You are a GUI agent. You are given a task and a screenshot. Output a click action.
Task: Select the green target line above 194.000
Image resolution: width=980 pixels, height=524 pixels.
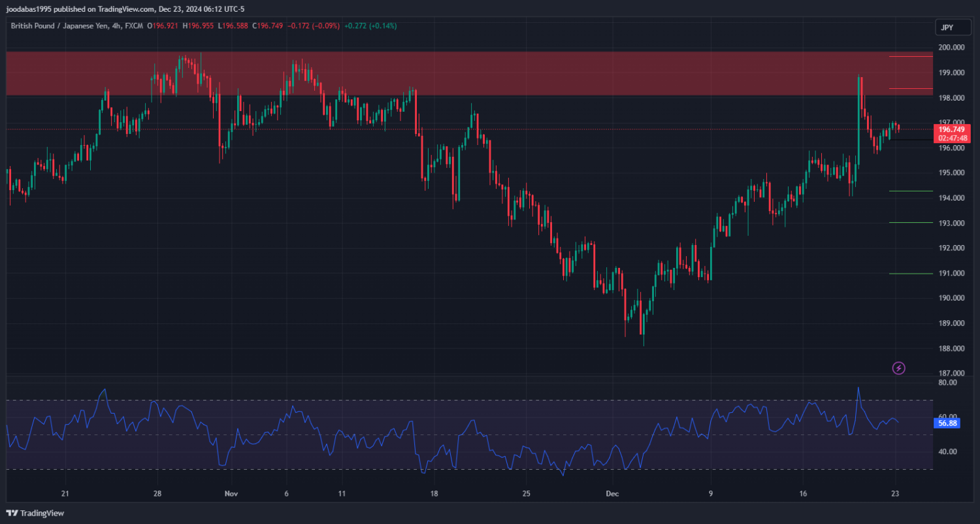[911, 191]
